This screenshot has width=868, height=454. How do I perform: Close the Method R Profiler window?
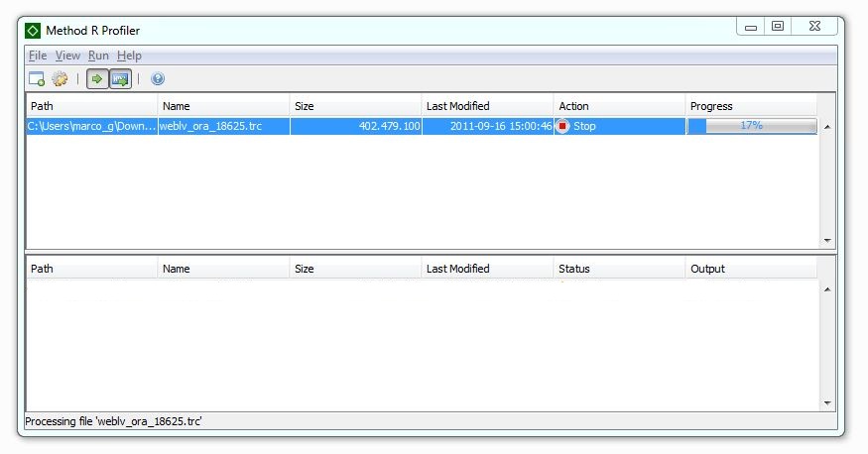[x=814, y=27]
